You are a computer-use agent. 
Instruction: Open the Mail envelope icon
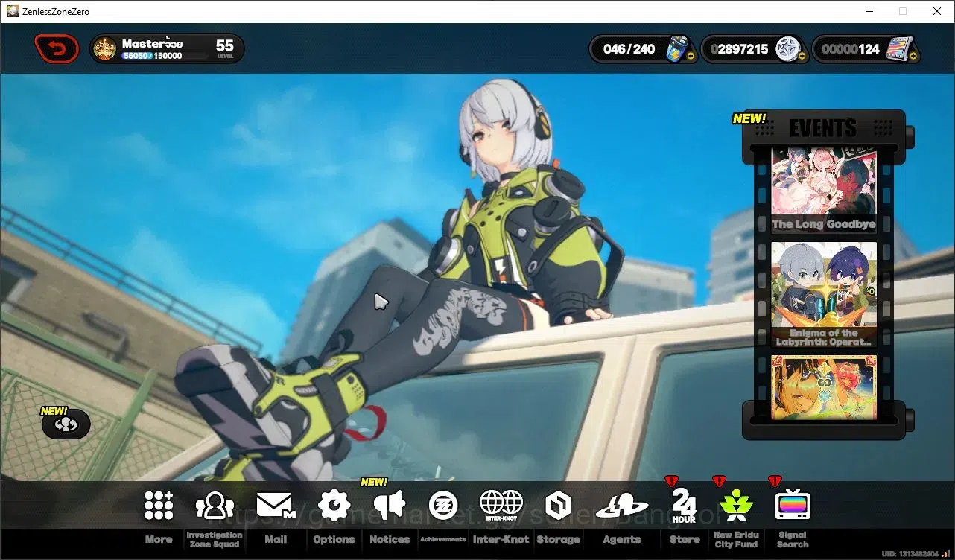276,506
